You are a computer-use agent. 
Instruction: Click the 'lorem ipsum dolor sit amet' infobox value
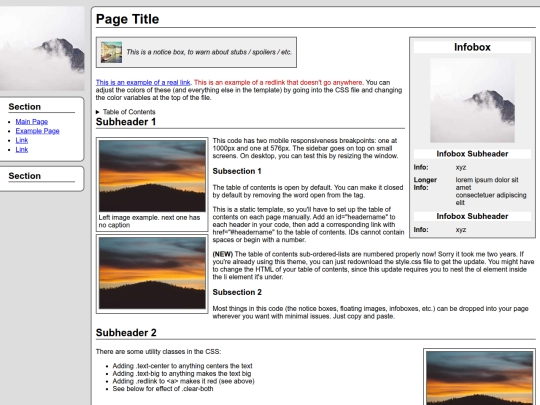click(487, 184)
